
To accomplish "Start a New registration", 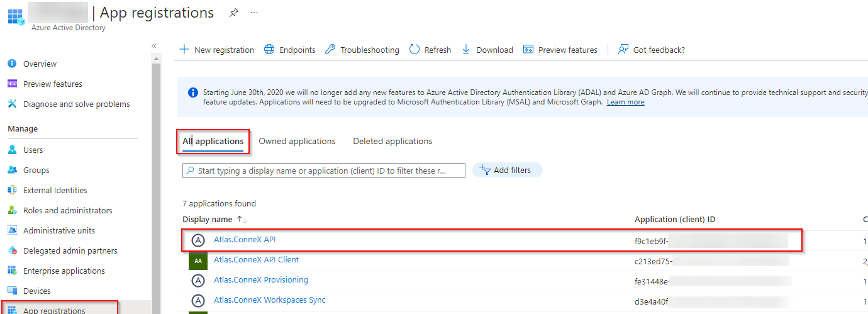I will (217, 50).
